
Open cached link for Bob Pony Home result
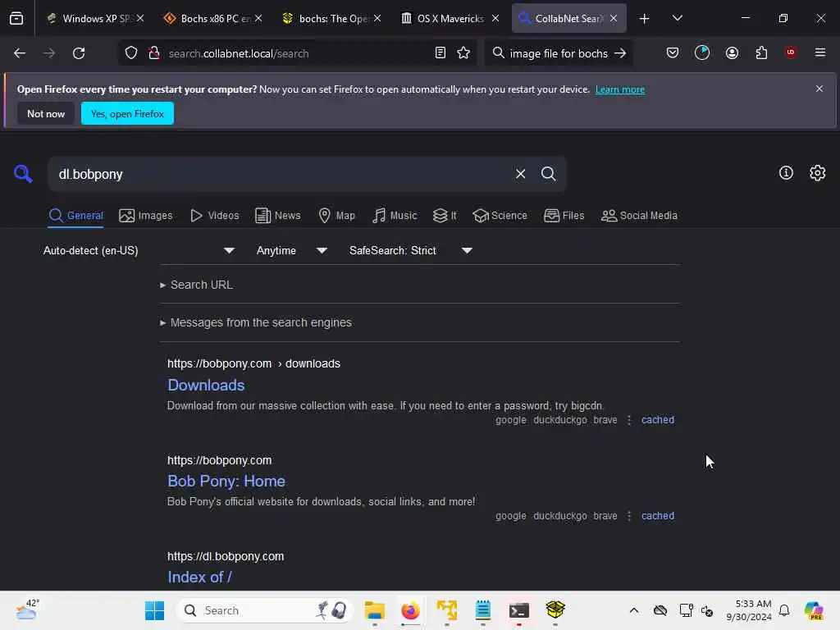pyautogui.click(x=658, y=516)
